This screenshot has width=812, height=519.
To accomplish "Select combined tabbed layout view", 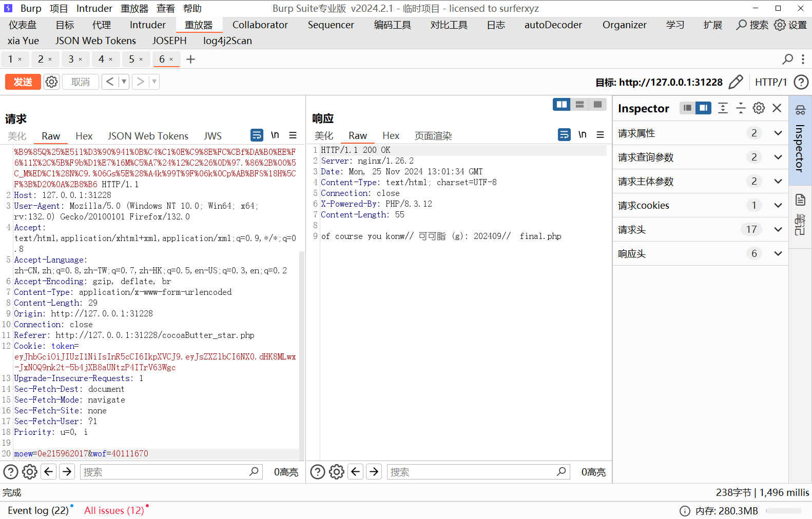I will tap(597, 104).
